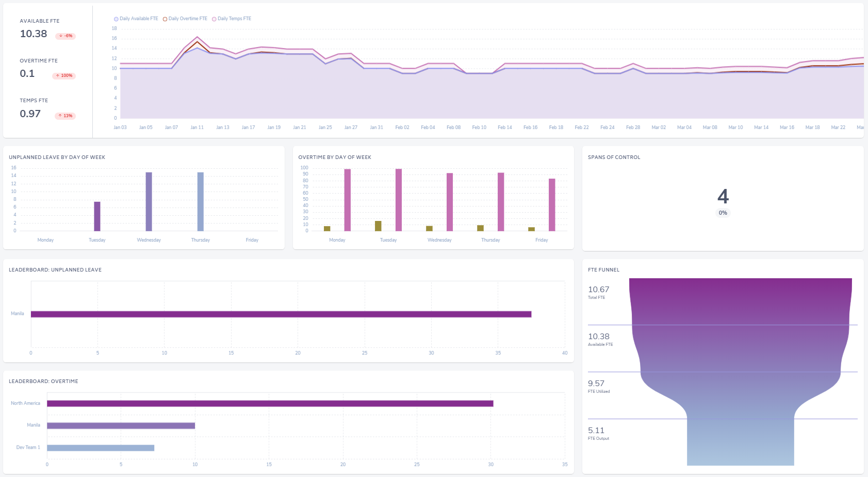Click the OVERTIME BY DAY OF WEEK title
Image resolution: width=868 pixels, height=477 pixels.
[x=335, y=157]
